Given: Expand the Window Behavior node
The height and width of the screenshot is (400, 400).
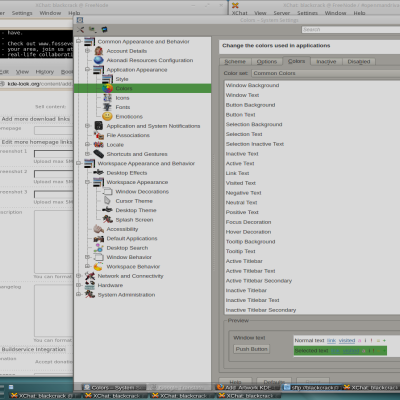Looking at the screenshot, I should (x=87, y=257).
